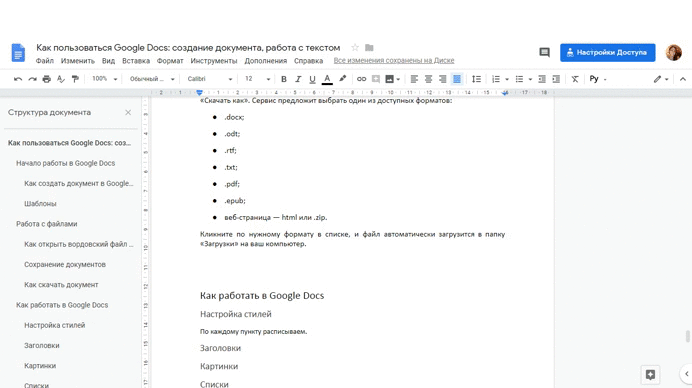Star the document
692x388 pixels.
coord(355,47)
